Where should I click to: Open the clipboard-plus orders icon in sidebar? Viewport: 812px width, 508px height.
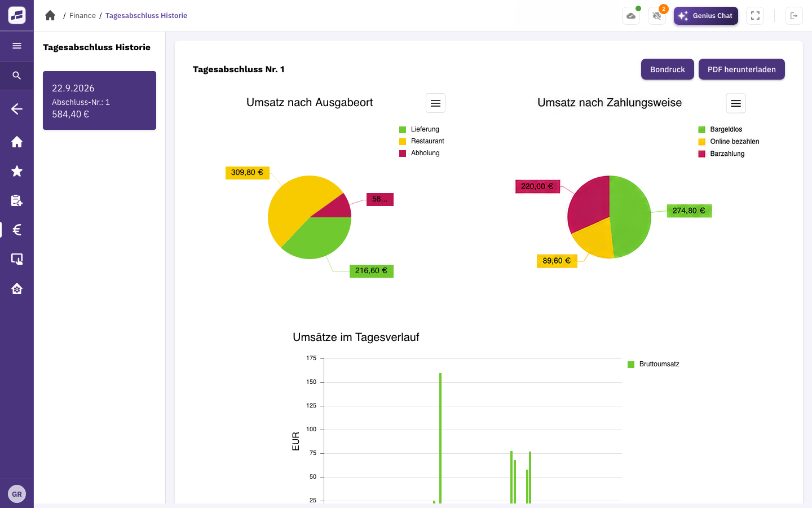(x=17, y=200)
